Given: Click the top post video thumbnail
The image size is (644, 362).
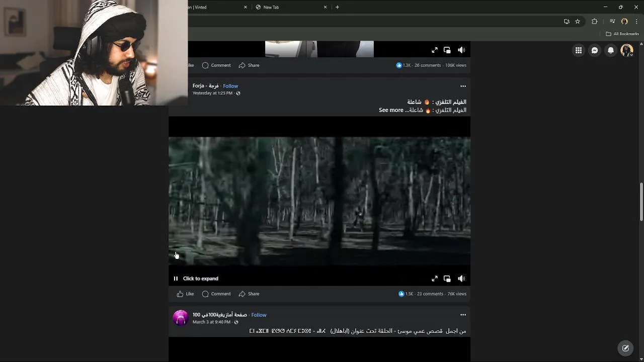Looking at the screenshot, I should (x=319, y=49).
